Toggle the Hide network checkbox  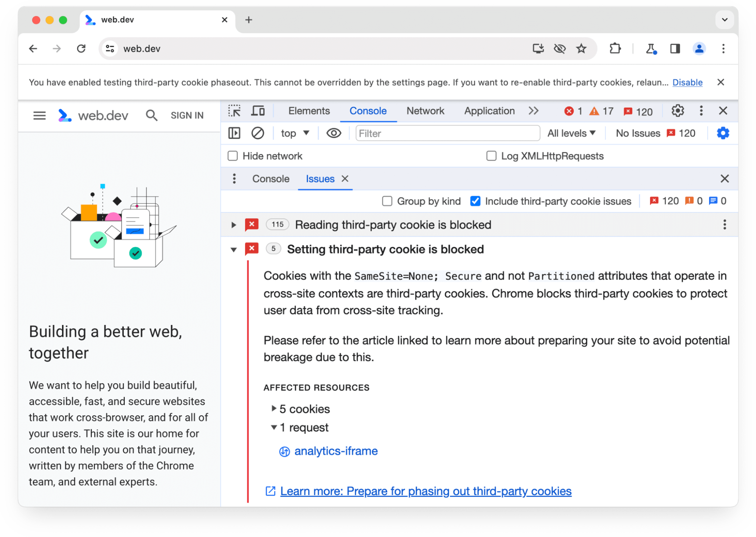[233, 156]
